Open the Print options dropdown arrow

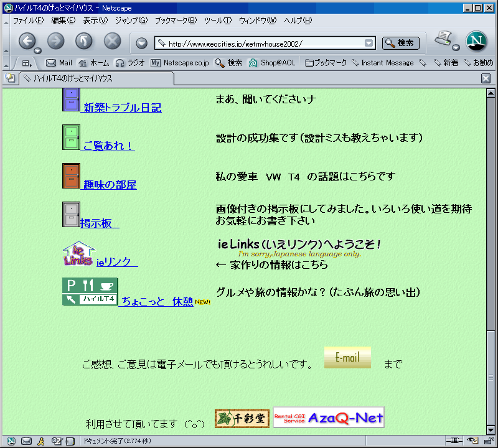tap(456, 48)
